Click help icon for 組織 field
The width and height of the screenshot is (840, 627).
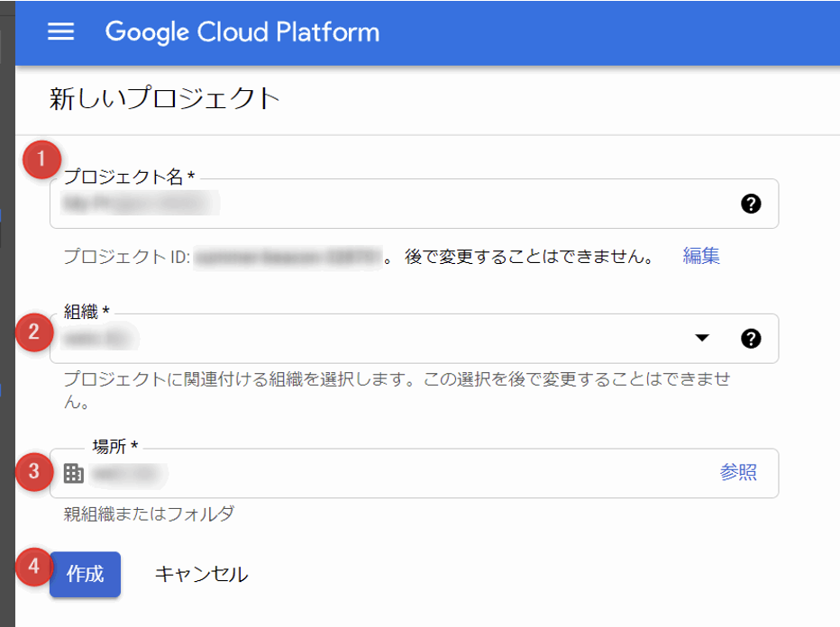point(751,339)
